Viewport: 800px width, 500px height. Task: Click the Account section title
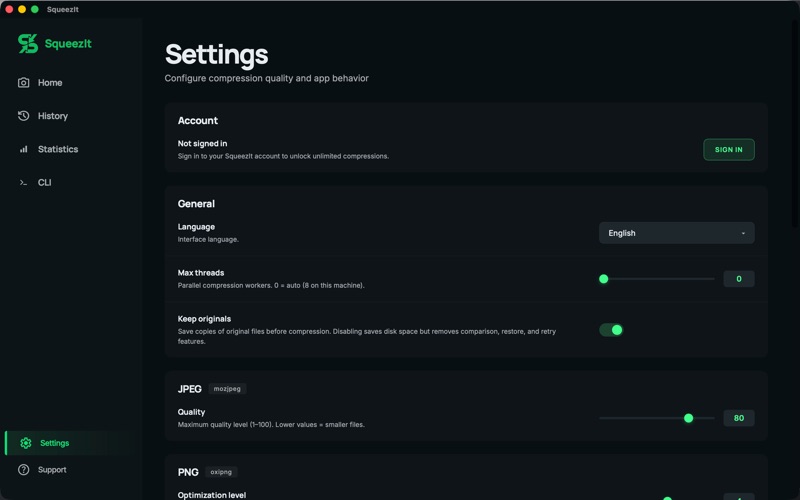pyautogui.click(x=197, y=120)
